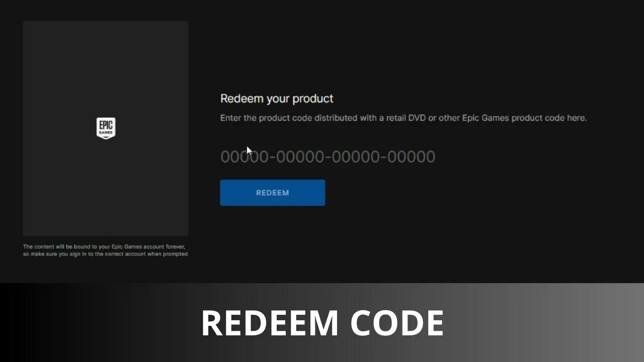Viewport: 644px width, 362px height.
Task: Click the "Redeem your product" heading
Action: tap(277, 99)
